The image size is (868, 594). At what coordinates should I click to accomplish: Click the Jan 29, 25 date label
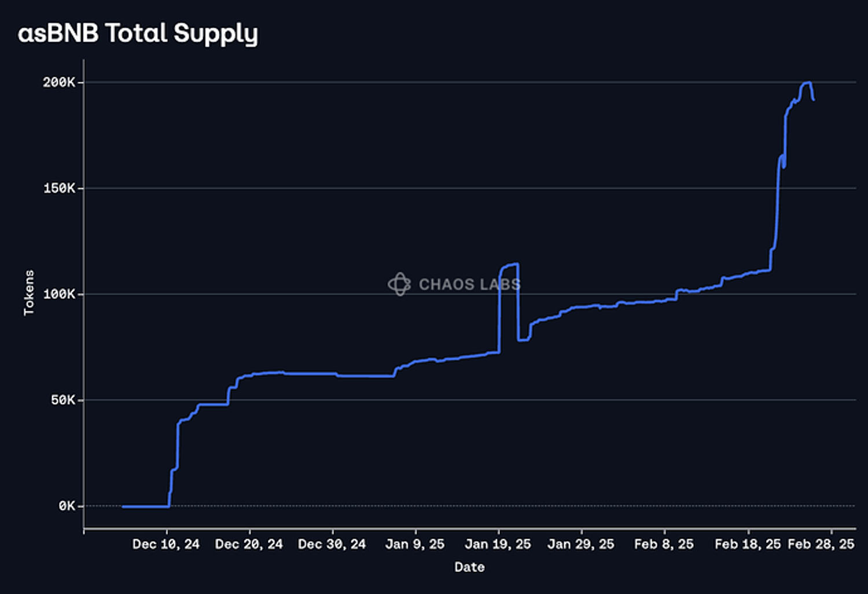coord(581,544)
